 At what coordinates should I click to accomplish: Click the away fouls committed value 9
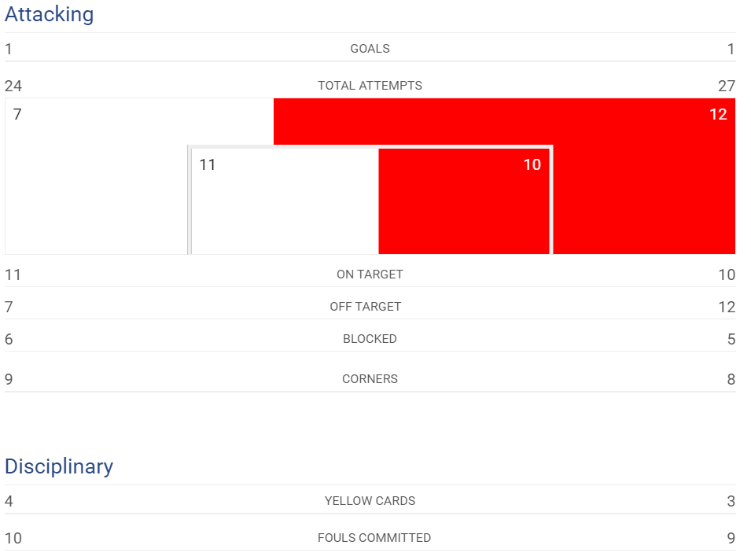pyautogui.click(x=731, y=538)
